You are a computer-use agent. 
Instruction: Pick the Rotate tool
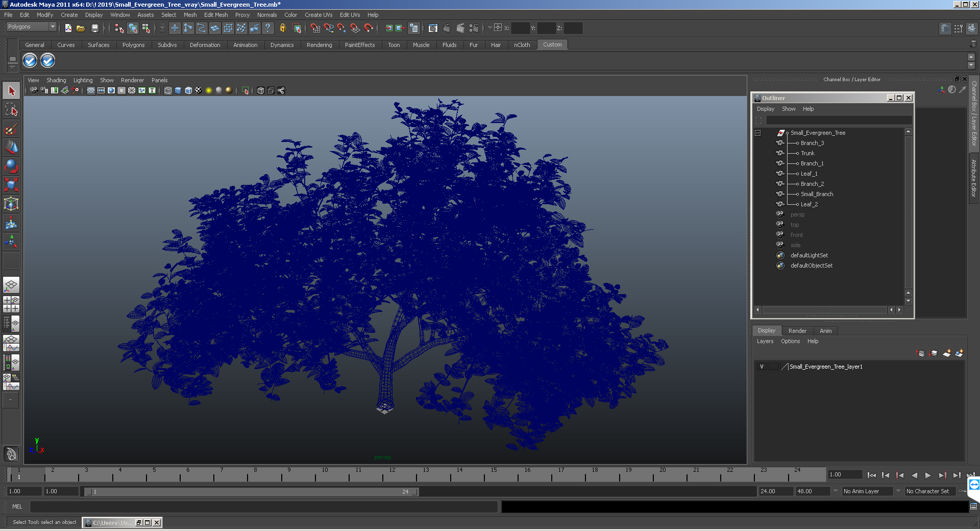[11, 166]
